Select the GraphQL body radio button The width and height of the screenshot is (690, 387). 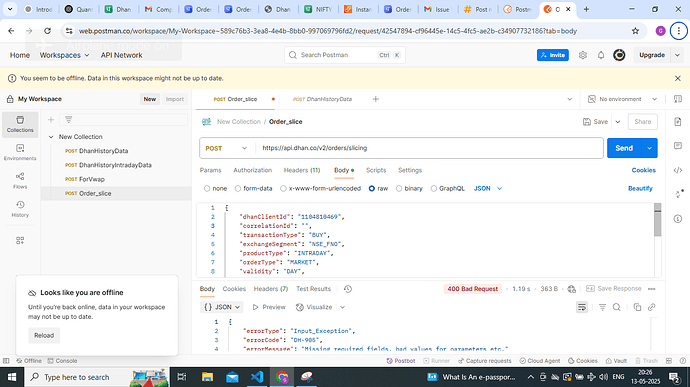click(433, 188)
